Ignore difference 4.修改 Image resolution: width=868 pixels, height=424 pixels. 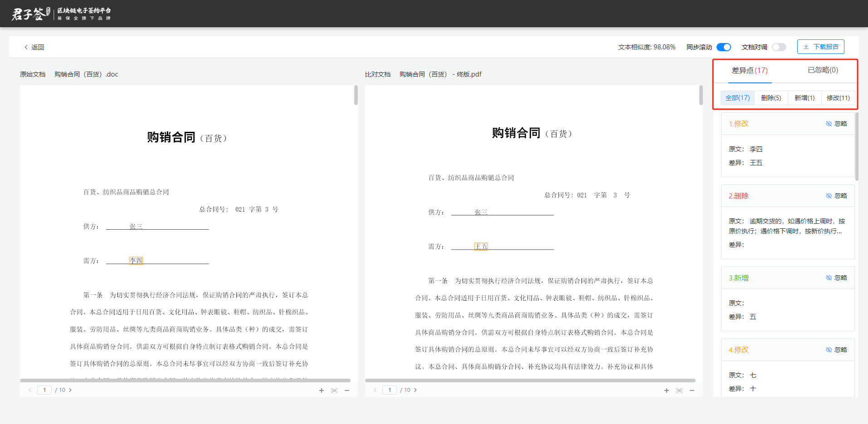tap(836, 350)
